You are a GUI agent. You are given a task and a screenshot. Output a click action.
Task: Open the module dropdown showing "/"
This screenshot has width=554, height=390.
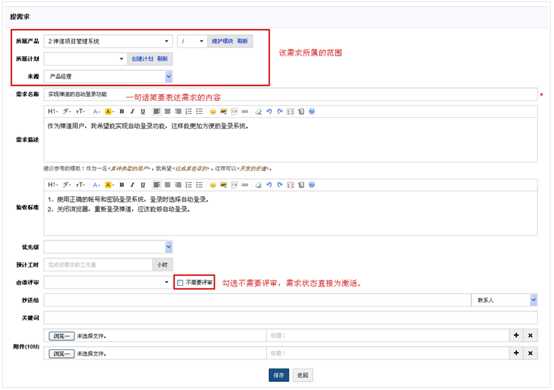[x=192, y=41]
